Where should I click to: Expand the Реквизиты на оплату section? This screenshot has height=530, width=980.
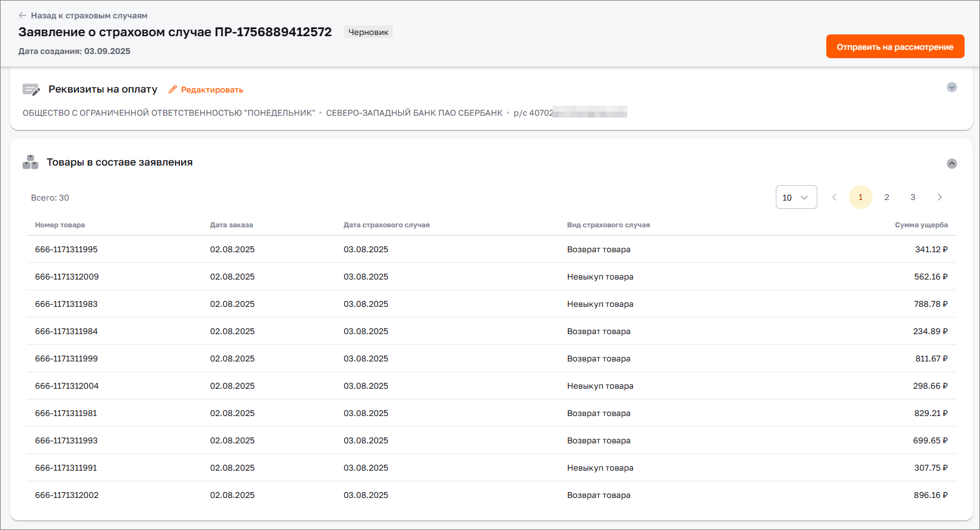tap(952, 87)
